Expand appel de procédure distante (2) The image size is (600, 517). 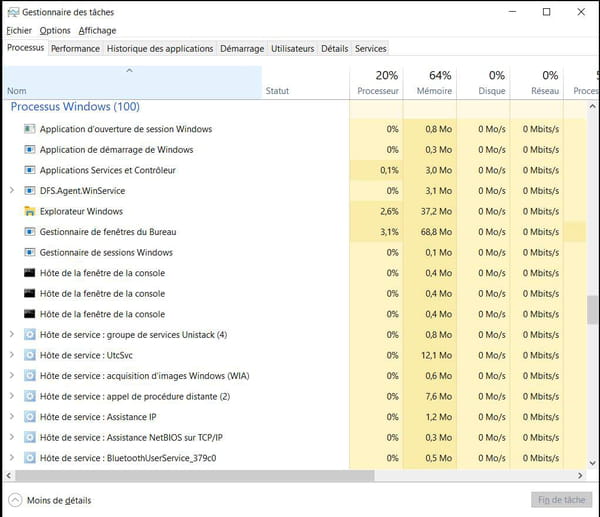12,396
